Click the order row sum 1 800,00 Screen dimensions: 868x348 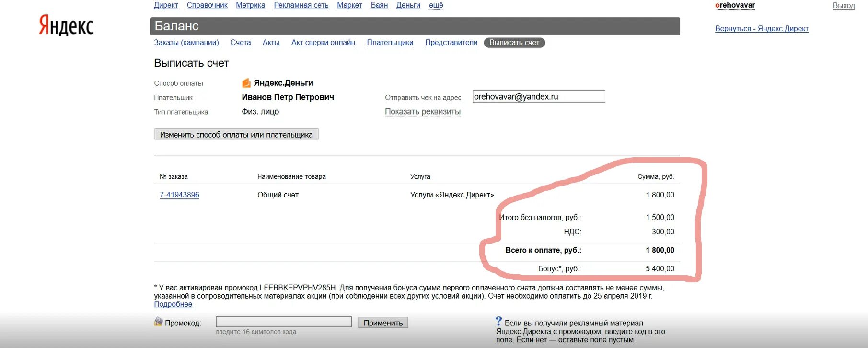pos(660,195)
